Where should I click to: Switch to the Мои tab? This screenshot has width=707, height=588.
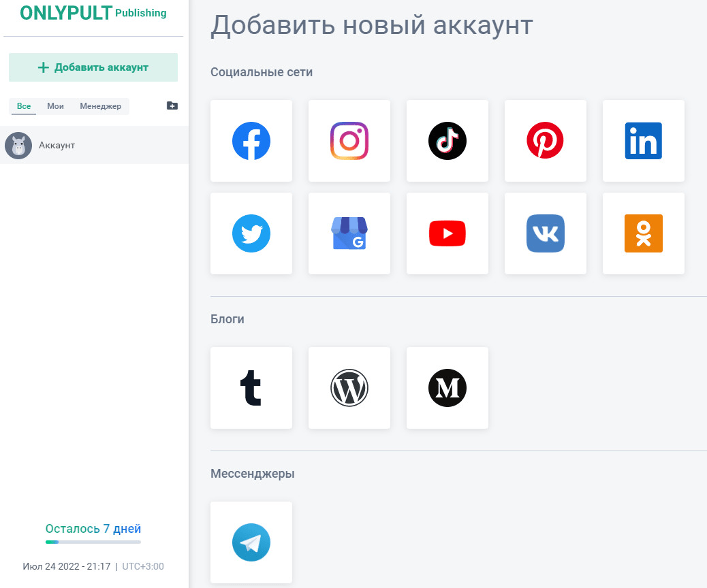[x=55, y=106]
